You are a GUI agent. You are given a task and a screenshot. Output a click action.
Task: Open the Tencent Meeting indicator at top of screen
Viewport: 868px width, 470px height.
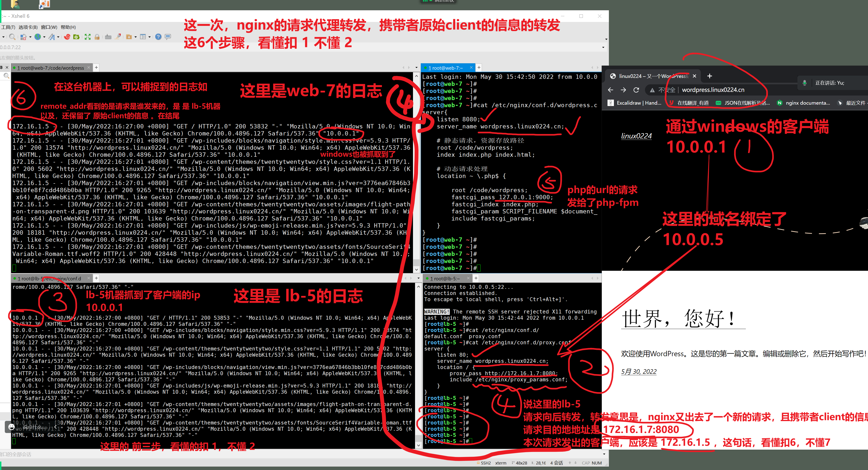point(439,1)
